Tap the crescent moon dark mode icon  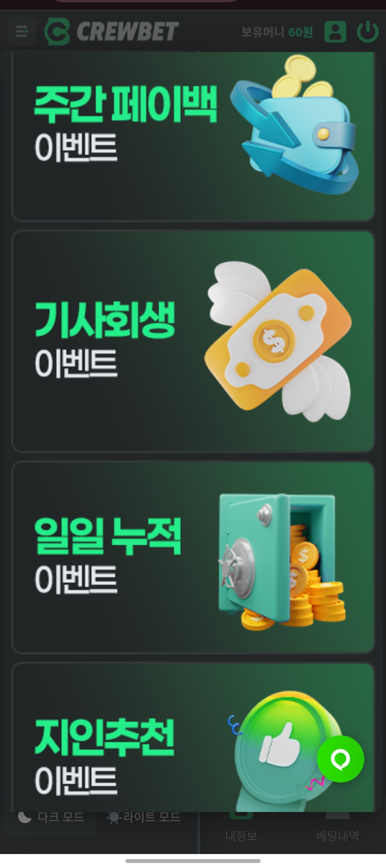tap(25, 817)
